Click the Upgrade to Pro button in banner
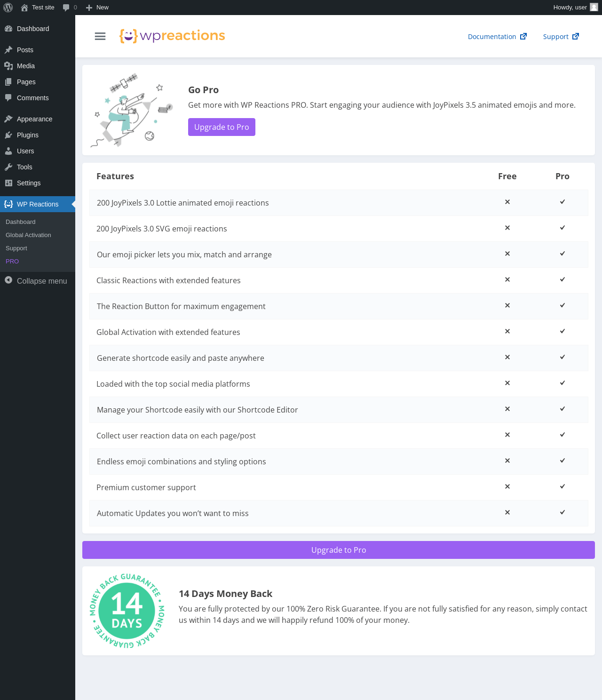602x700 pixels. [x=222, y=127]
